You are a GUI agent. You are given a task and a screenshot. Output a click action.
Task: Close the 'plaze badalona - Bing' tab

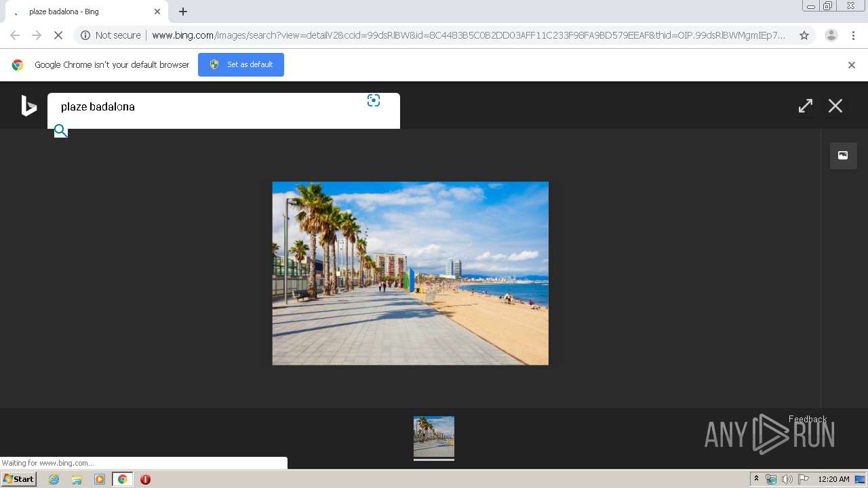tap(157, 12)
